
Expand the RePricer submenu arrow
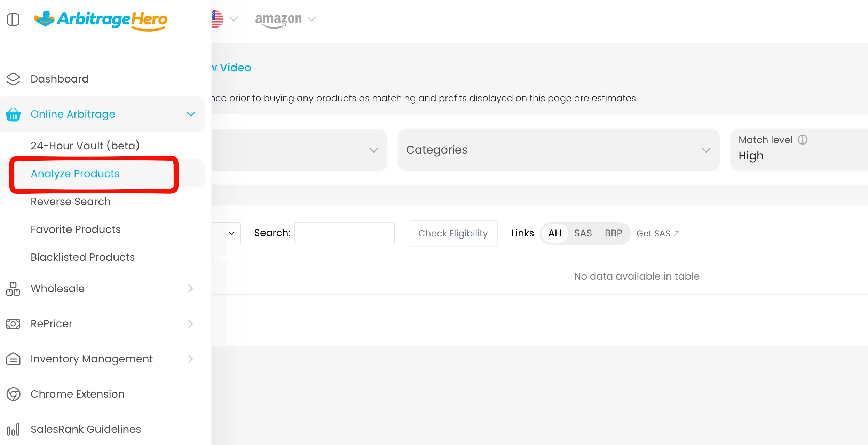click(x=190, y=323)
